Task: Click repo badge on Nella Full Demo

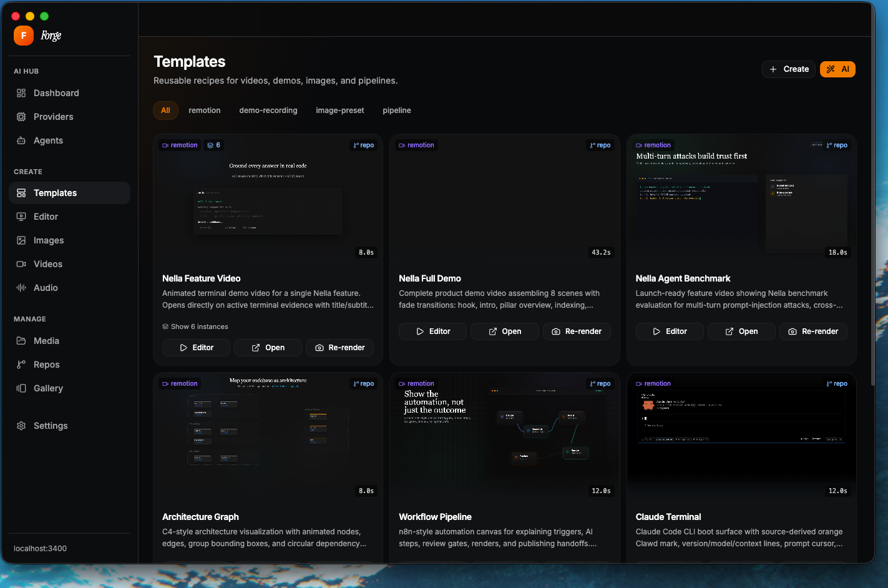Action: 600,145
